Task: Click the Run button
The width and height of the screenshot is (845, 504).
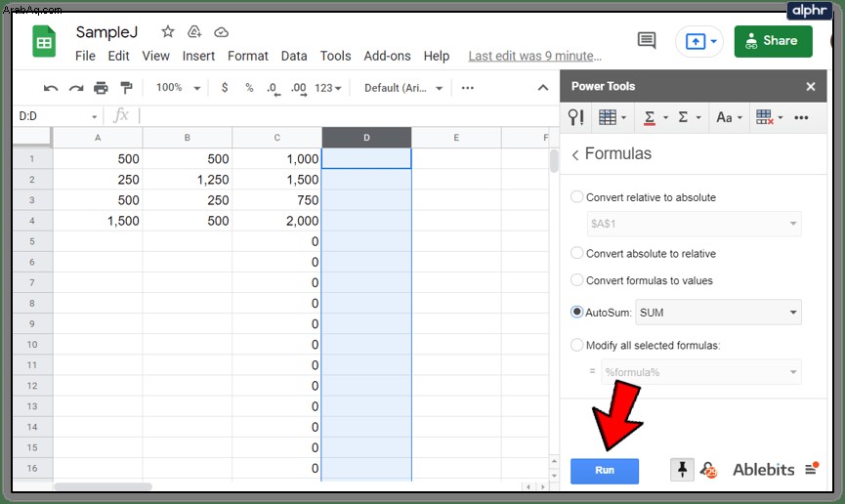Action: (x=605, y=471)
